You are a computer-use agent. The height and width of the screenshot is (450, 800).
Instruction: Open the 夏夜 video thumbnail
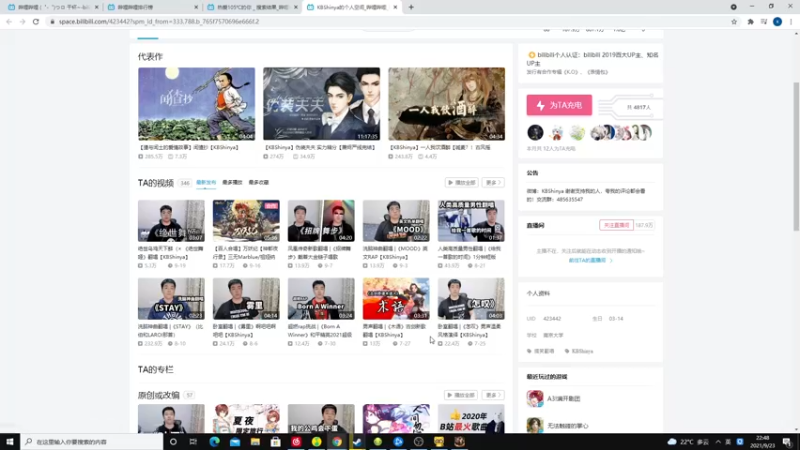246,419
